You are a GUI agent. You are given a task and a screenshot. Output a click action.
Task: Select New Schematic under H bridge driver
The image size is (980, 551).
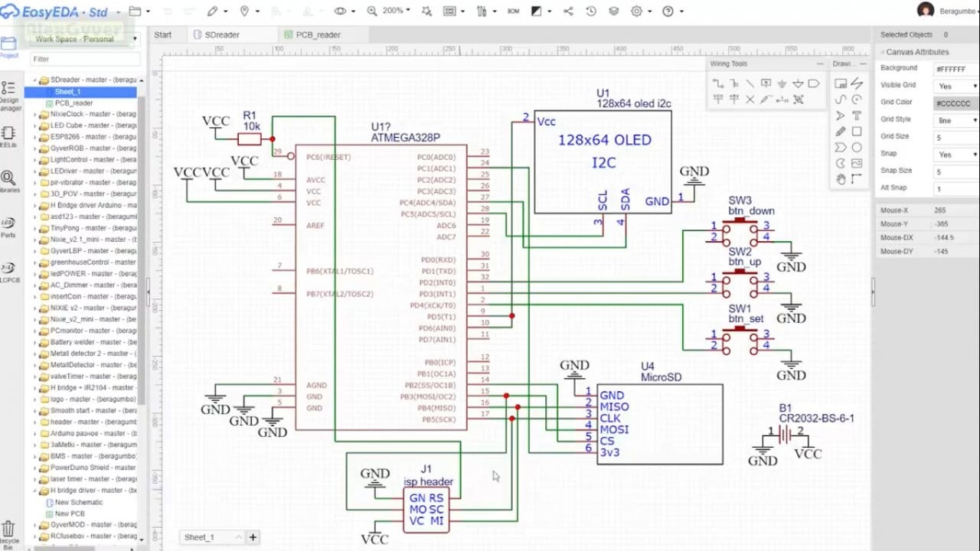79,502
